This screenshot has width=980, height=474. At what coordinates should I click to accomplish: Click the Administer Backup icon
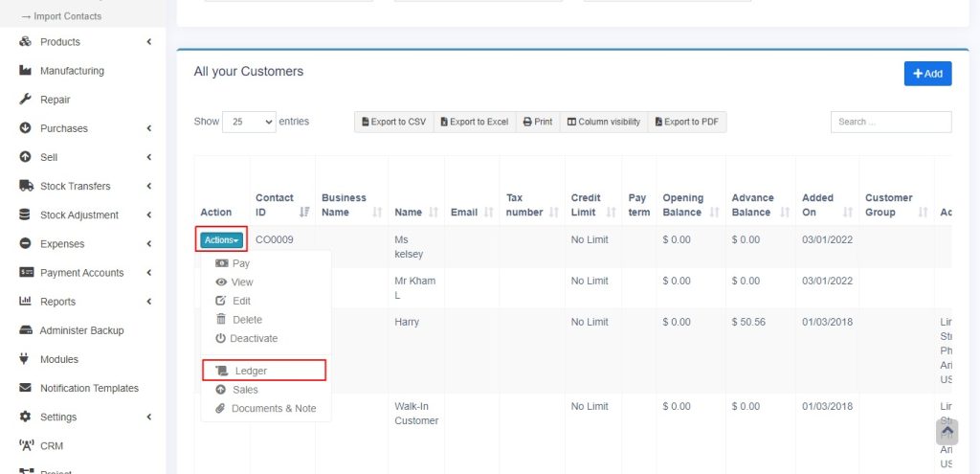click(26, 330)
